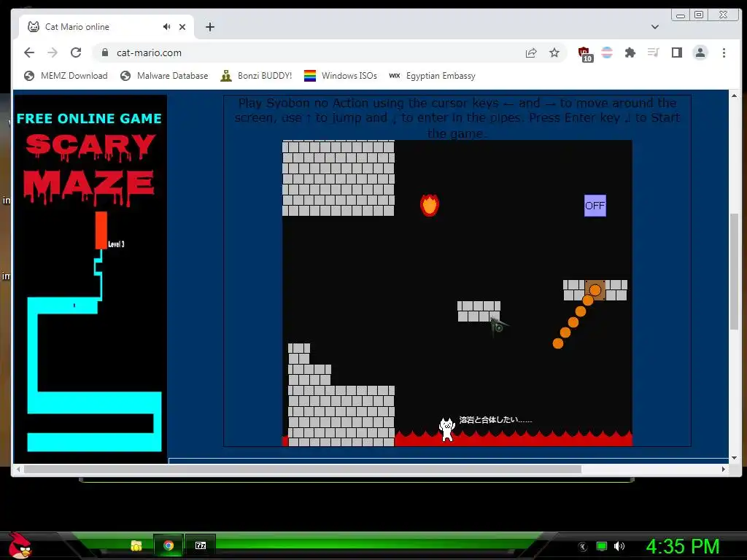Image resolution: width=747 pixels, height=560 pixels.
Task: Open the Malware Database bookmark
Action: click(164, 76)
